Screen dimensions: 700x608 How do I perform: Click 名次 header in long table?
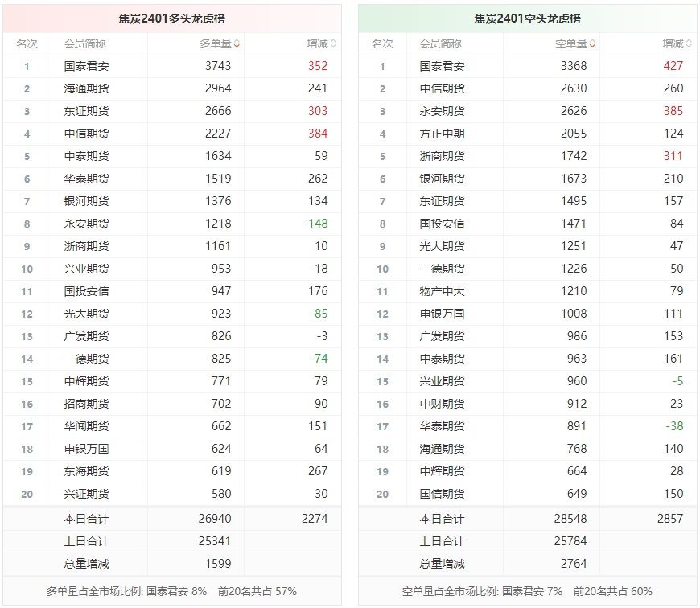pos(27,43)
